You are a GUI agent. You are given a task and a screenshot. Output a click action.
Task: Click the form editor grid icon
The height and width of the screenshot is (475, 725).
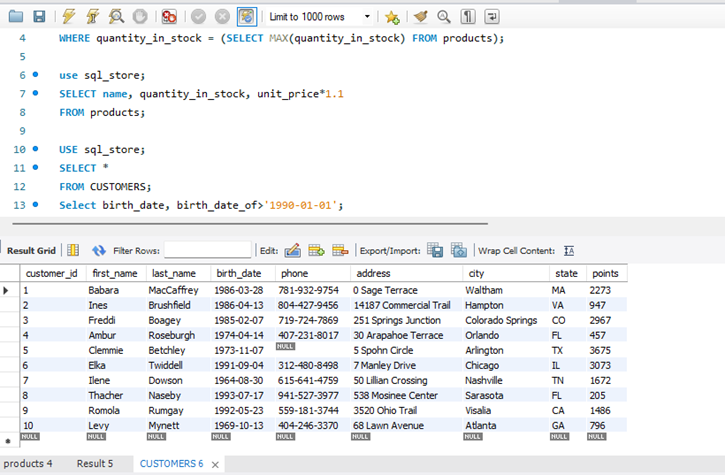coord(73,251)
